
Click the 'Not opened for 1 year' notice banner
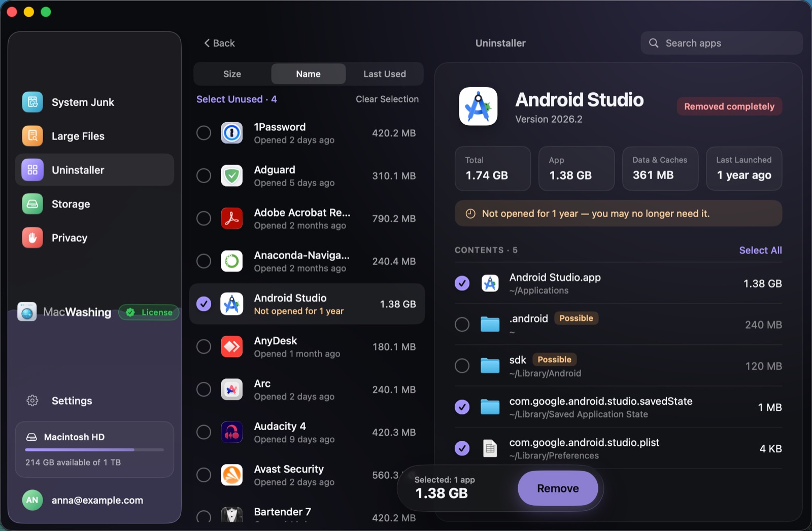pyautogui.click(x=618, y=214)
